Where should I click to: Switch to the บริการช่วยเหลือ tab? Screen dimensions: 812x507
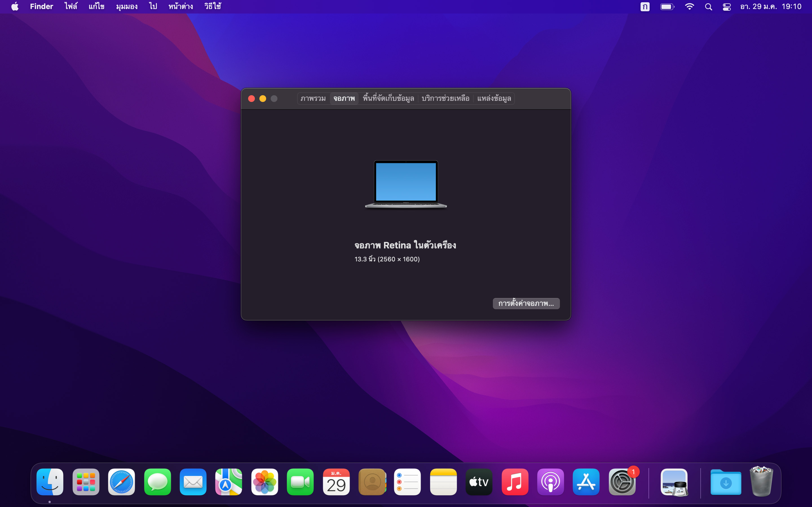pyautogui.click(x=445, y=99)
